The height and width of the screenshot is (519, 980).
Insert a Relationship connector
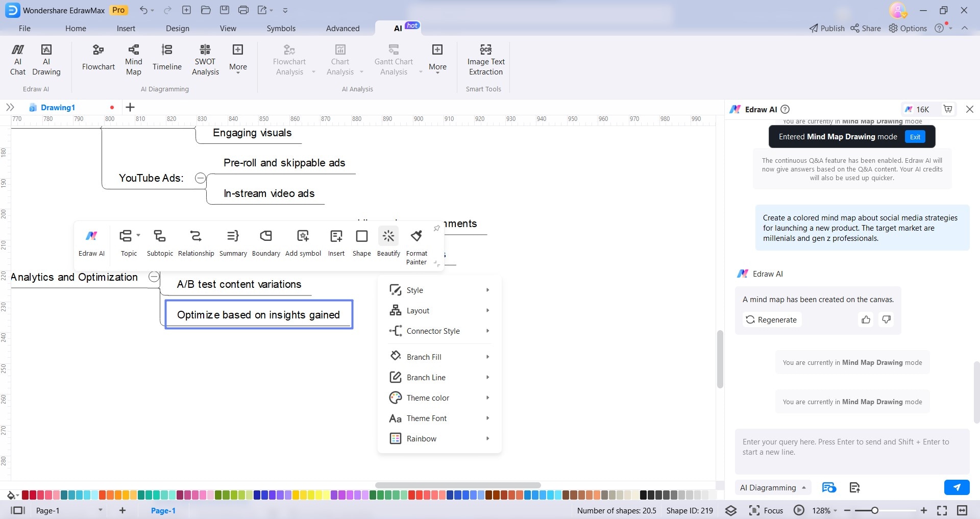pos(196,243)
